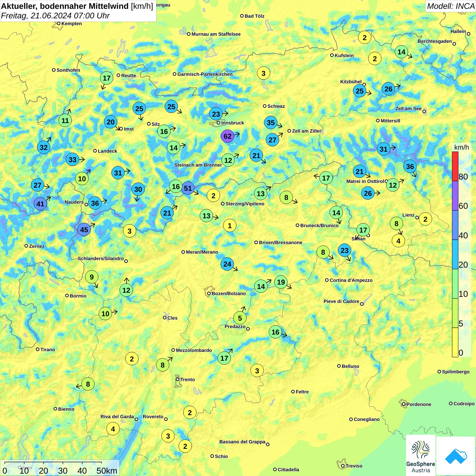Select the 51 wind marker near Brenner
This screenshot has height=476, width=476.
188,188
